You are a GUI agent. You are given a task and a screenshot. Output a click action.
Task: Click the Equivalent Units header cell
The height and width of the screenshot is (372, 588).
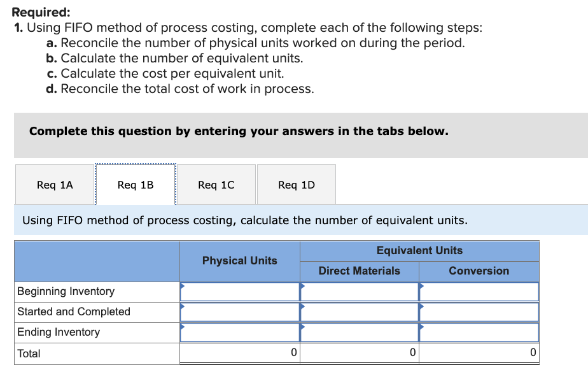coord(419,250)
